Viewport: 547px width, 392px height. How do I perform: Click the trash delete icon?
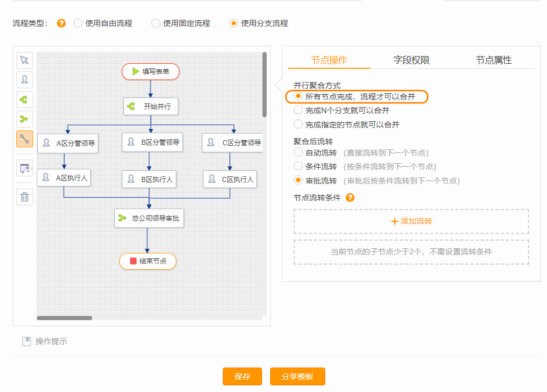click(24, 197)
